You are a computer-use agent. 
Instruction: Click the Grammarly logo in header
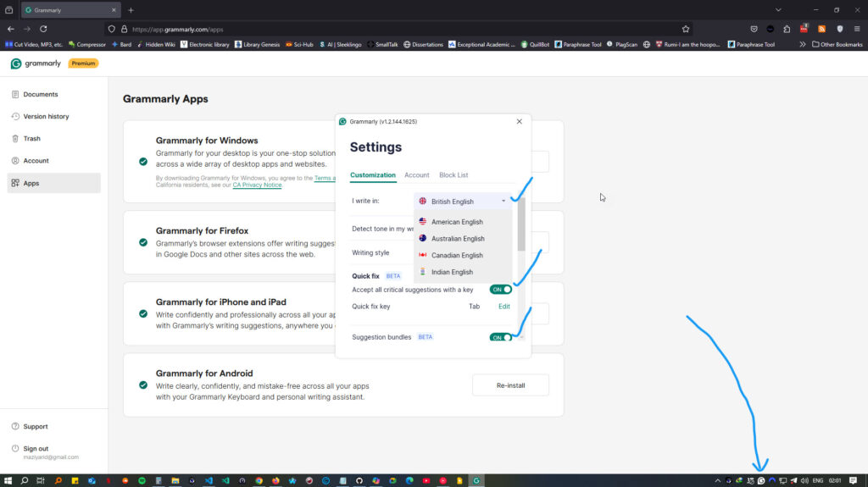pos(36,64)
